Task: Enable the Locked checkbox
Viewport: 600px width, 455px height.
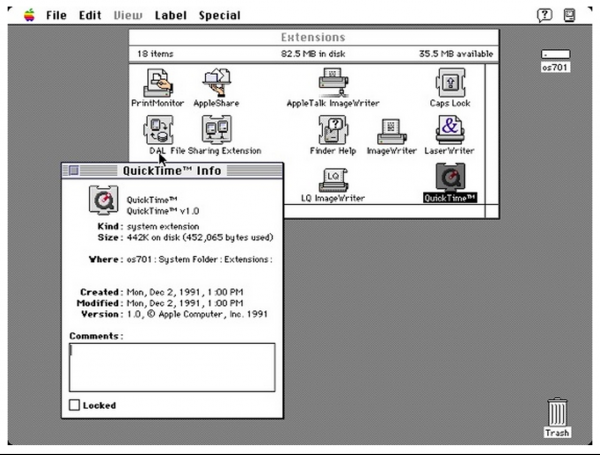Action: 74,405
